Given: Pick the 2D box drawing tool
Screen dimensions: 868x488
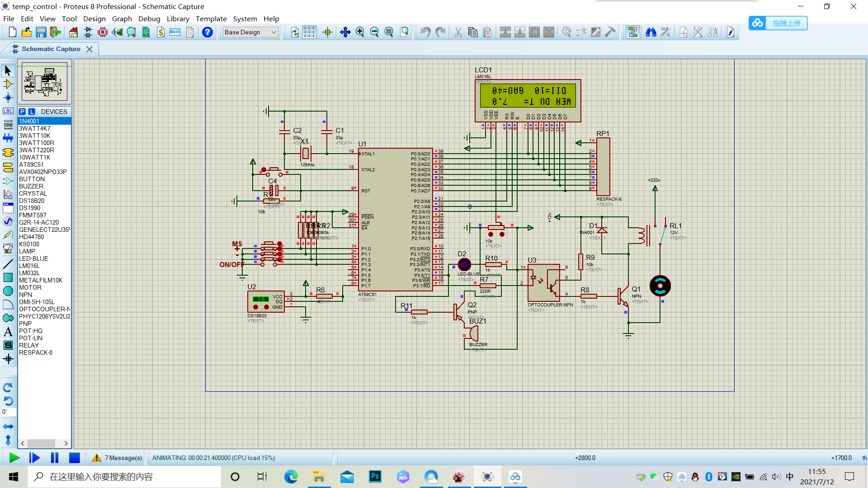Looking at the screenshot, I should pyautogui.click(x=8, y=277).
